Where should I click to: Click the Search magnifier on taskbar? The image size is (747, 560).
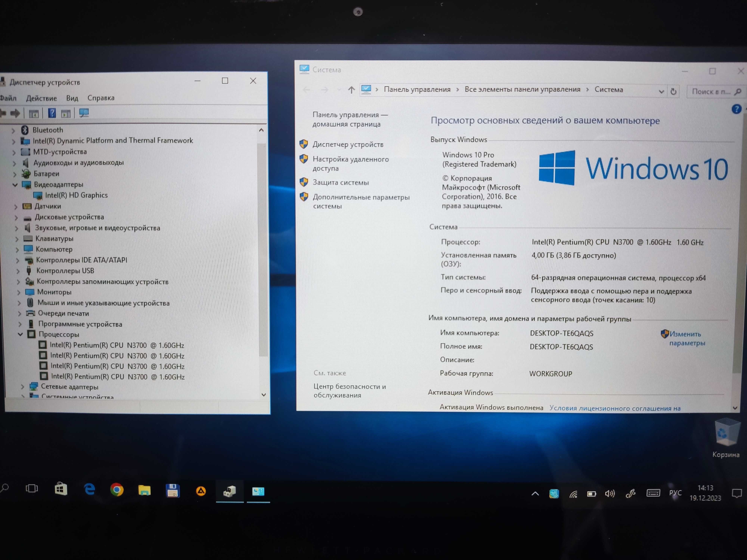[x=5, y=488]
